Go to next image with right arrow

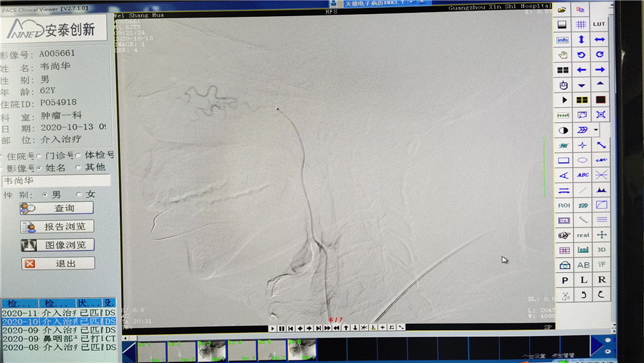pos(600,69)
